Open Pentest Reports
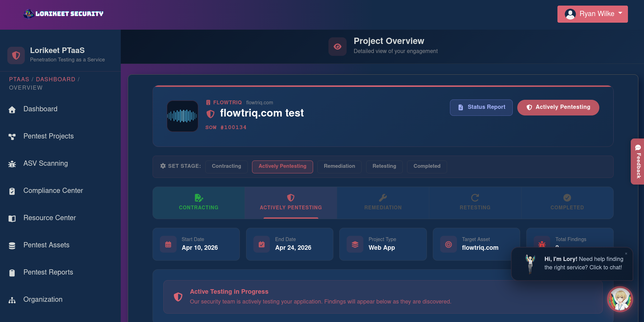Screen dimensions: 644x322 (x=48, y=272)
